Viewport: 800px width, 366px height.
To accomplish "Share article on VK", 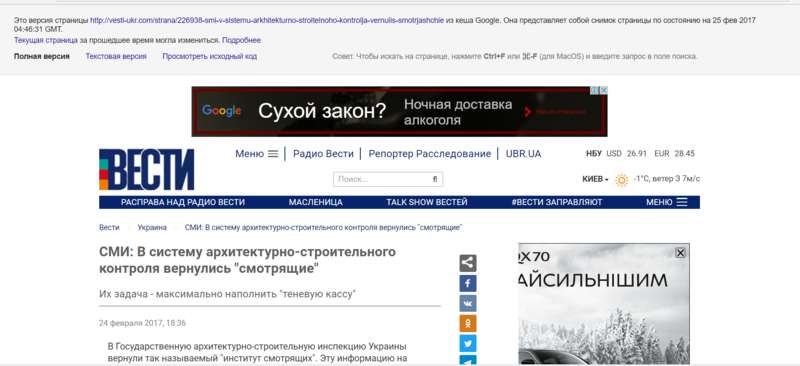I will click(468, 303).
